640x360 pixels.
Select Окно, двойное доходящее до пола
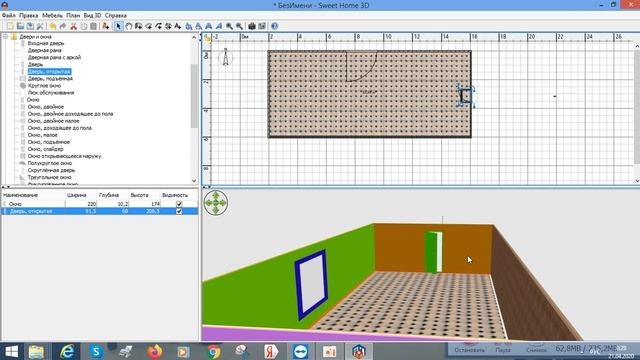[x=70, y=114]
